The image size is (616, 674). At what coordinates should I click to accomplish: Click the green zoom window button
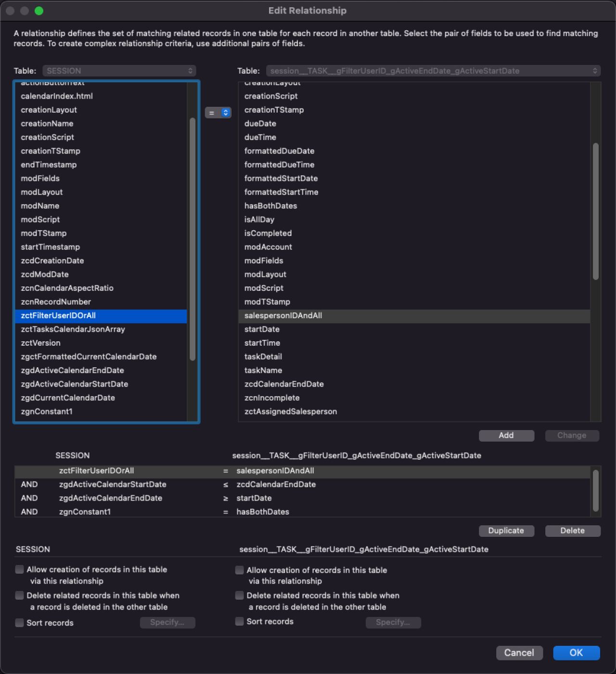tap(39, 11)
